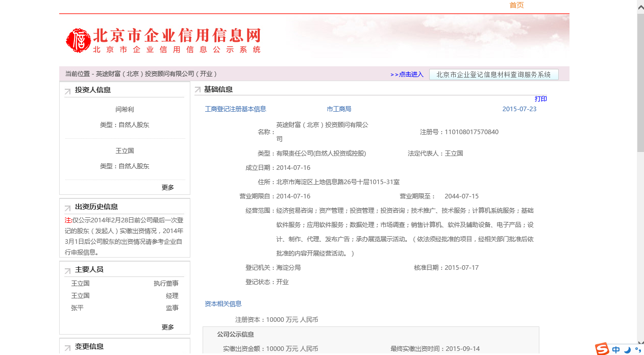
Task: Click 成立日期 2014-07-16 value
Action: pyautogui.click(x=293, y=168)
